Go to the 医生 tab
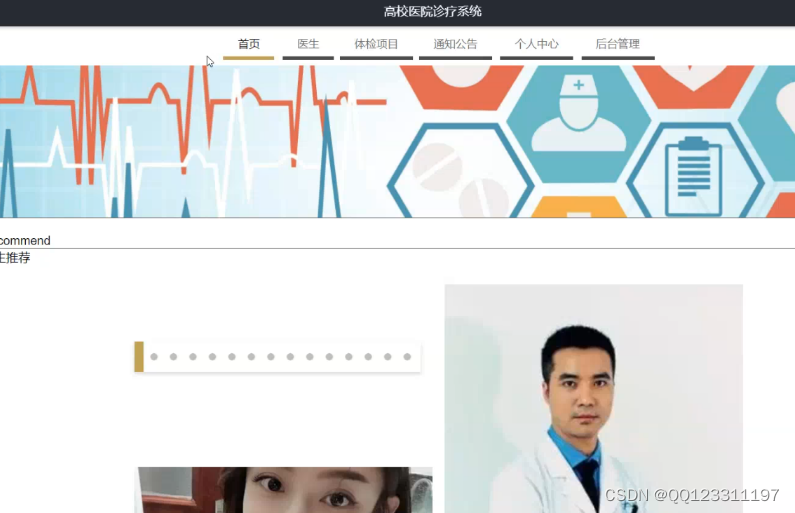795x513 pixels. pos(308,45)
